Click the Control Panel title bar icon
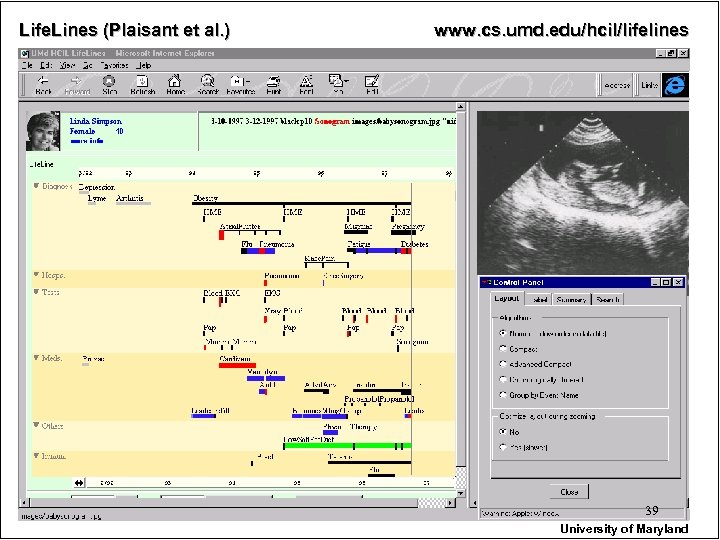The height and width of the screenshot is (540, 720). pyautogui.click(x=486, y=282)
